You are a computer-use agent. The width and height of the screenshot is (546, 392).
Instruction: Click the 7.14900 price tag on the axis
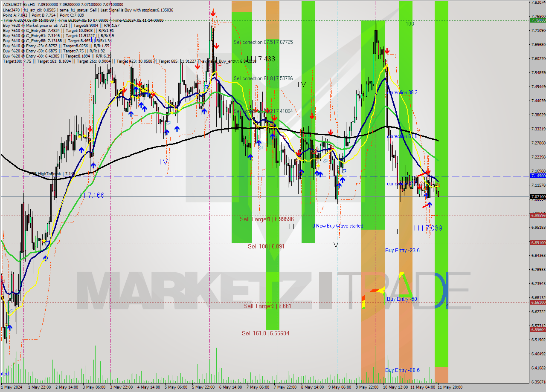[537, 176]
